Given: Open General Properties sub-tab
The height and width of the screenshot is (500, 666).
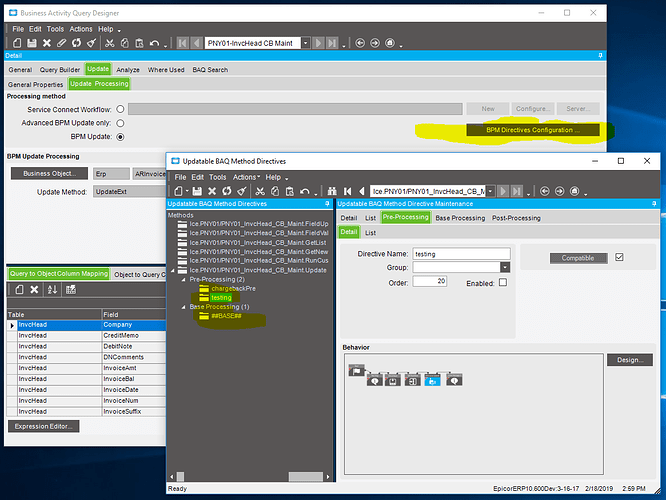Looking at the screenshot, I should point(36,85).
